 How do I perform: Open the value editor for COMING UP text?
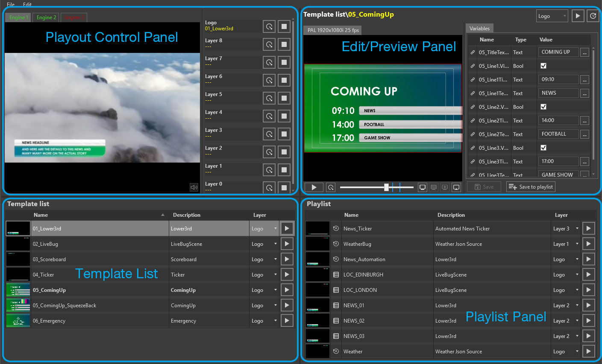pyautogui.click(x=584, y=52)
